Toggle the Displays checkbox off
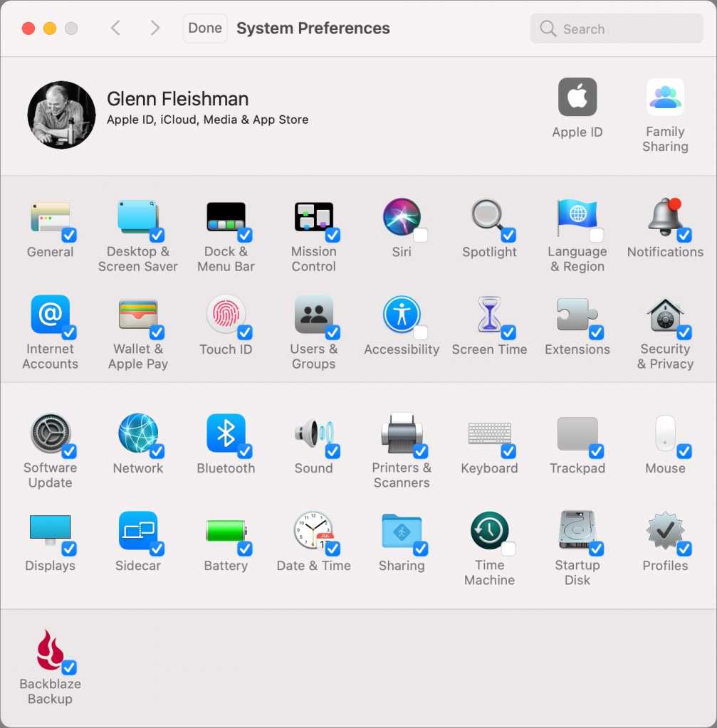This screenshot has width=717, height=728. coord(69,549)
